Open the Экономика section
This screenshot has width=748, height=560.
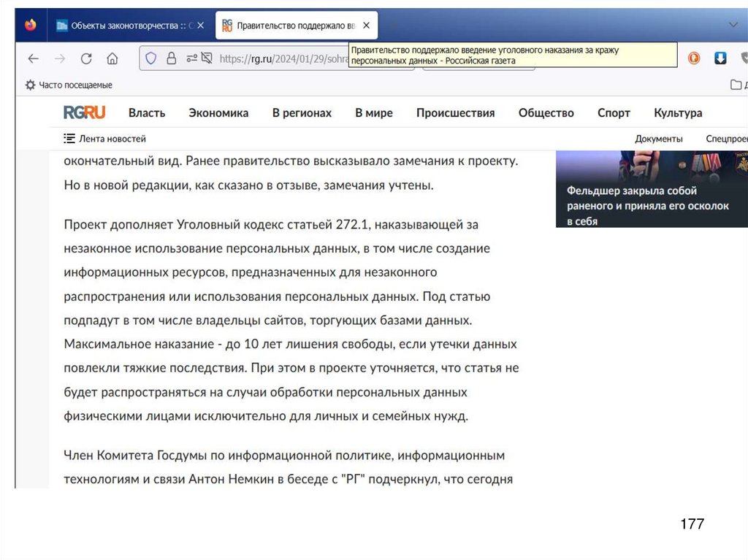click(x=218, y=112)
